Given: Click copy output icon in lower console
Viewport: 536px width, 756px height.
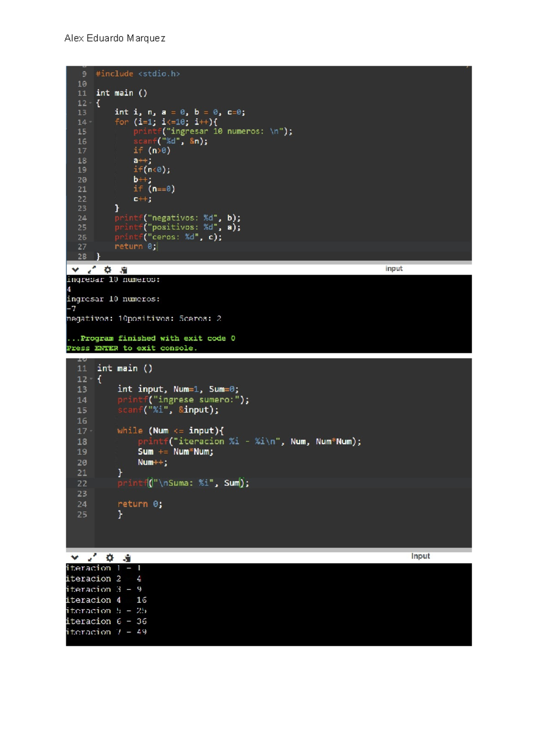Looking at the screenshot, I should coord(127,557).
